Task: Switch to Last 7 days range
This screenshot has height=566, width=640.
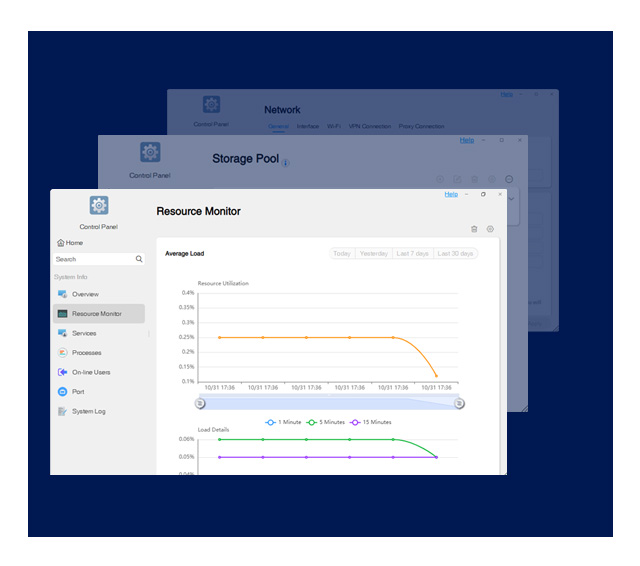Action: [x=412, y=253]
